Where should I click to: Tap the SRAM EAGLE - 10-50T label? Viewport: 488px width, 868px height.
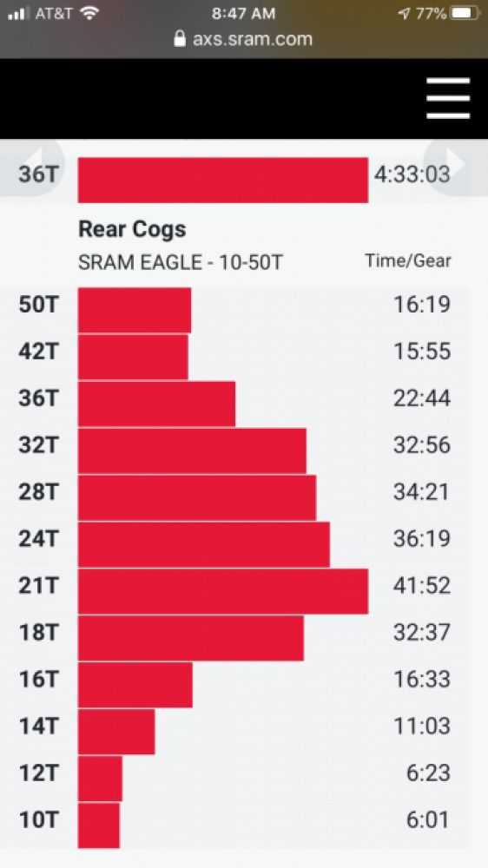pyautogui.click(x=180, y=262)
